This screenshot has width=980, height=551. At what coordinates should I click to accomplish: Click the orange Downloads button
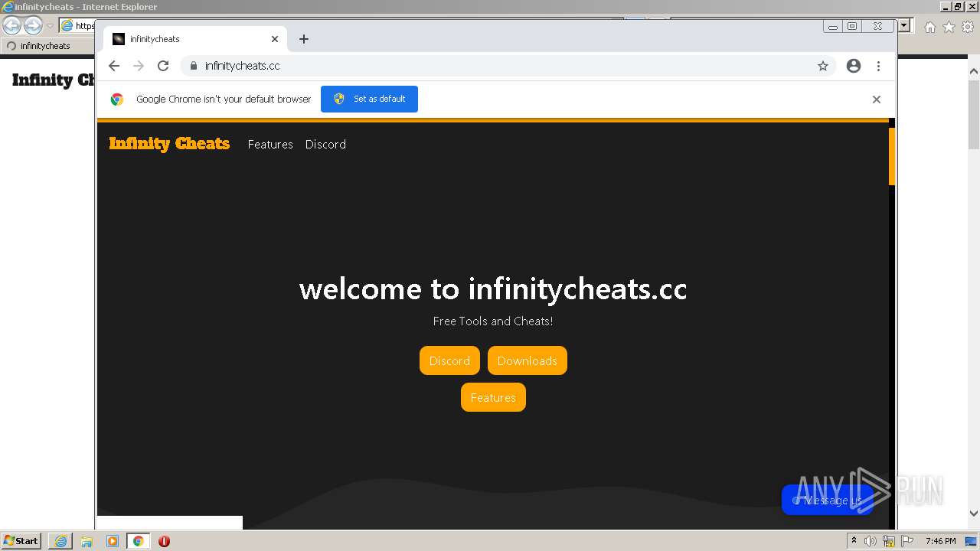pyautogui.click(x=528, y=360)
